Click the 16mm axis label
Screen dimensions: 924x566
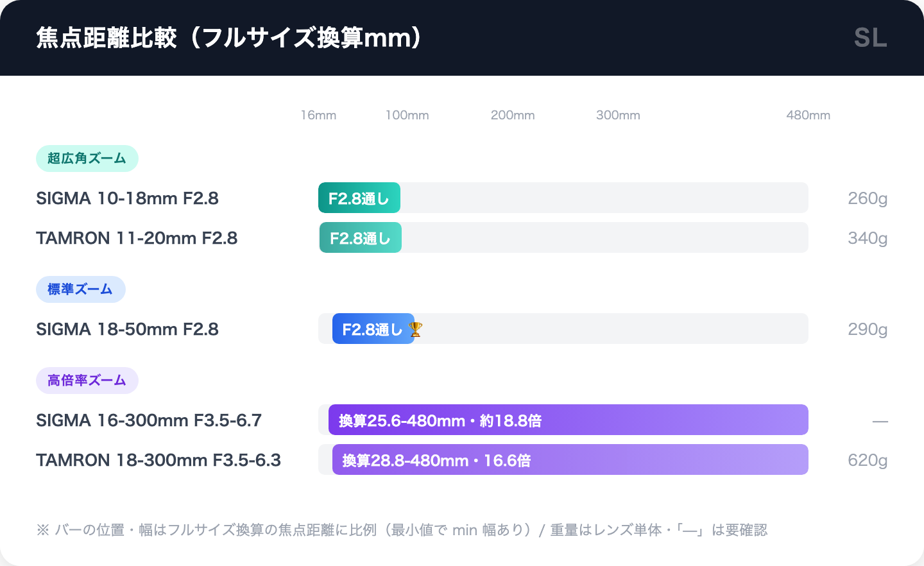(318, 116)
